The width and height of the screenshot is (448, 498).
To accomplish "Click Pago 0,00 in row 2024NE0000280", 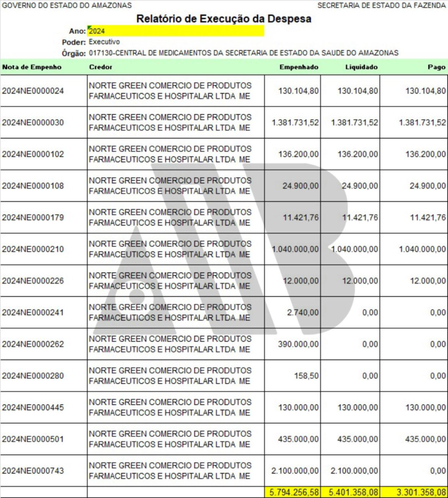I will 438,376.
